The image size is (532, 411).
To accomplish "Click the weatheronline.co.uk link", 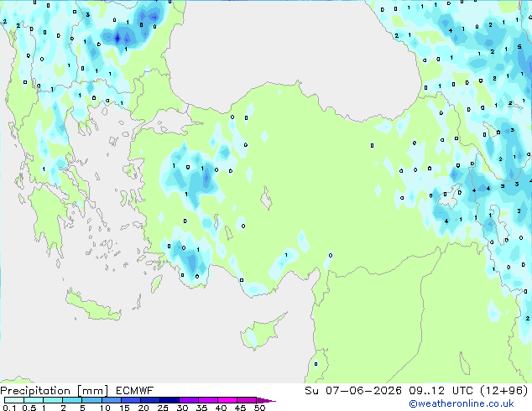I will [462, 403].
